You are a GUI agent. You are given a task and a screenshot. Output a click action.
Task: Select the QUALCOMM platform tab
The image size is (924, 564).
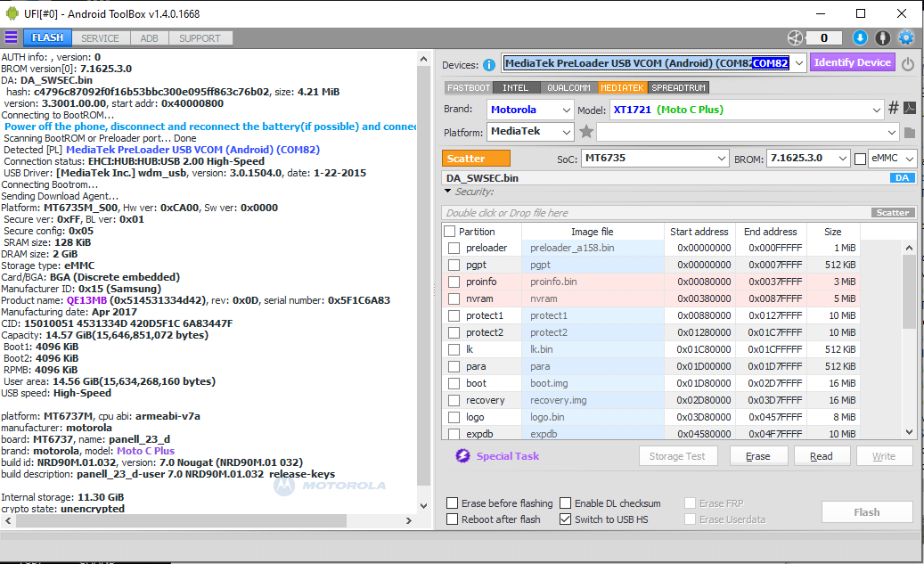pyautogui.click(x=568, y=88)
